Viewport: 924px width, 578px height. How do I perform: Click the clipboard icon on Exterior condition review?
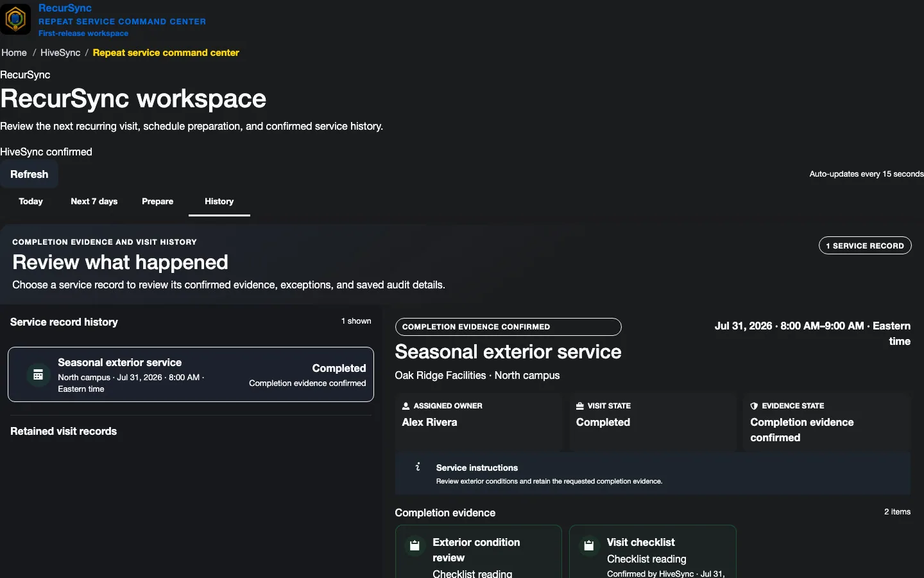[415, 546]
